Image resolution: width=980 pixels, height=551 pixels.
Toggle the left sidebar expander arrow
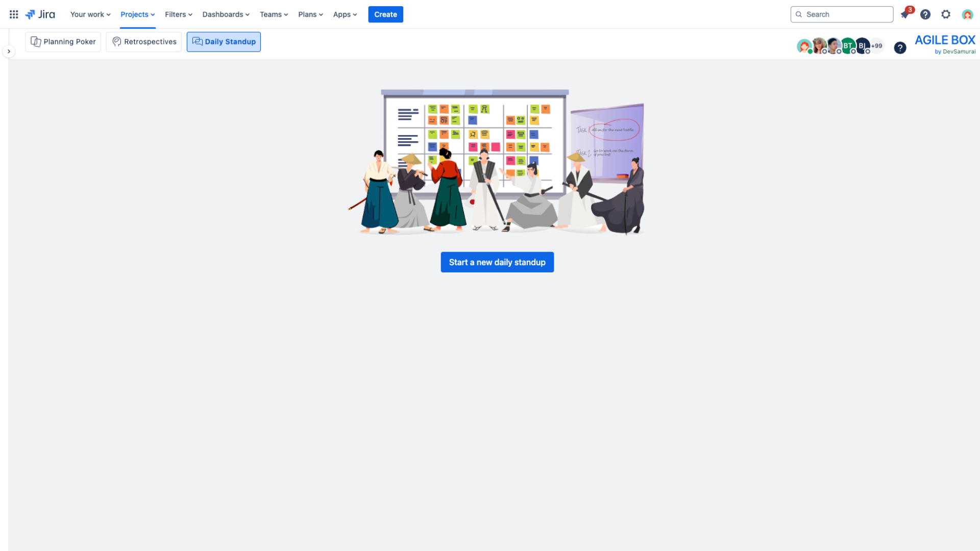pos(9,51)
